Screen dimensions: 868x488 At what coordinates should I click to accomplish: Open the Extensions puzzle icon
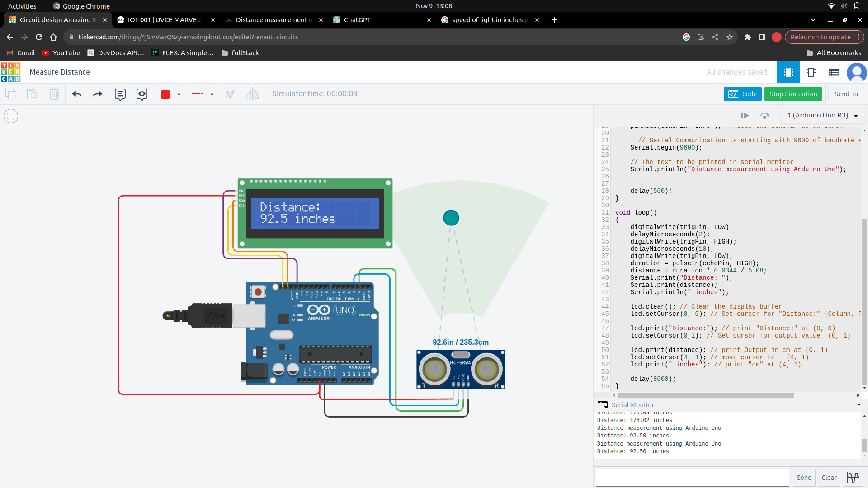tap(748, 37)
